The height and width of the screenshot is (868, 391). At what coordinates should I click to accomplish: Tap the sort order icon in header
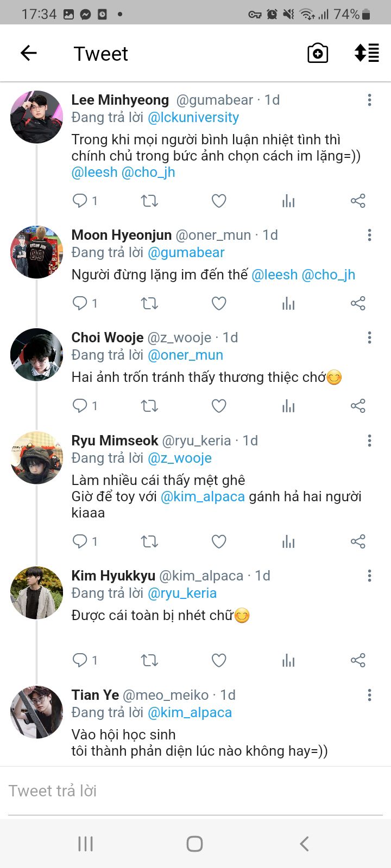(x=367, y=53)
